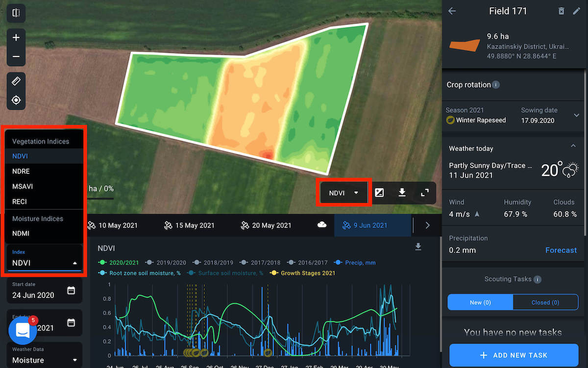Delete Field 171 with trash icon
The image size is (588, 368).
tap(562, 11)
